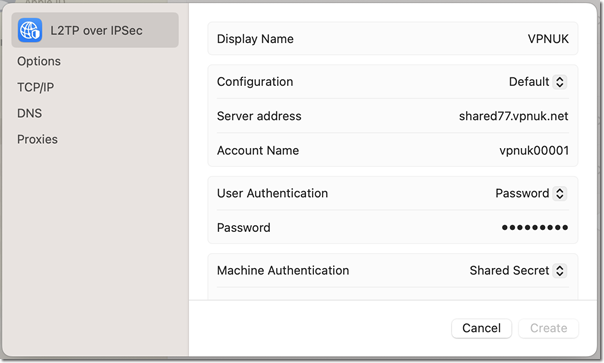604x363 pixels.
Task: Focus the Password dots field
Action: 535,227
